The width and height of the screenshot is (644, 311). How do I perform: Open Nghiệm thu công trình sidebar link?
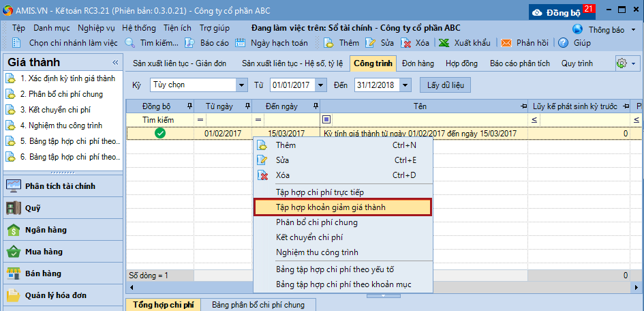[61, 125]
